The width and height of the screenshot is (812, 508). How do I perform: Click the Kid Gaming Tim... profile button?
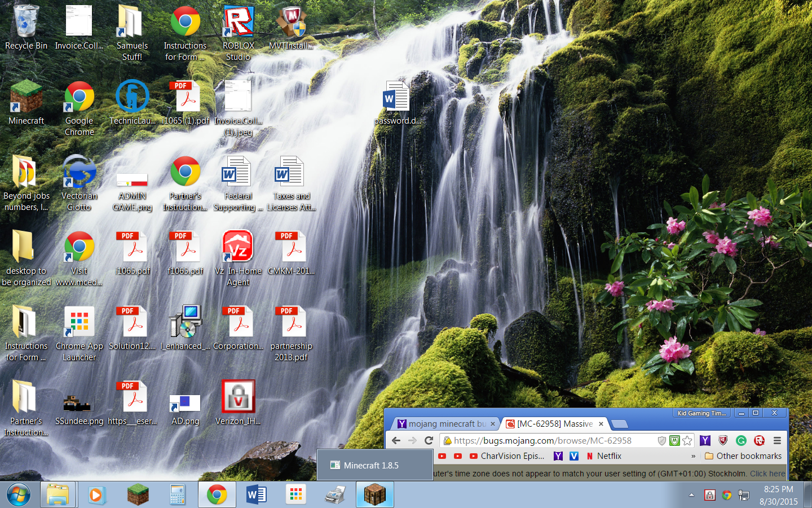coord(701,413)
